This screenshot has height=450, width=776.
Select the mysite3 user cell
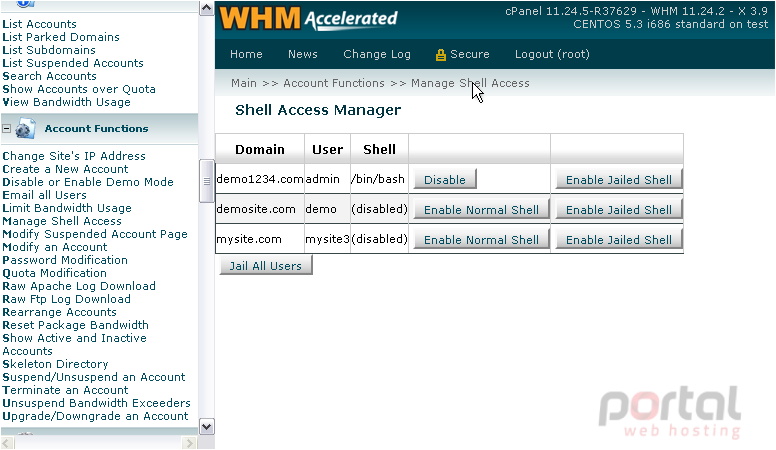[328, 239]
